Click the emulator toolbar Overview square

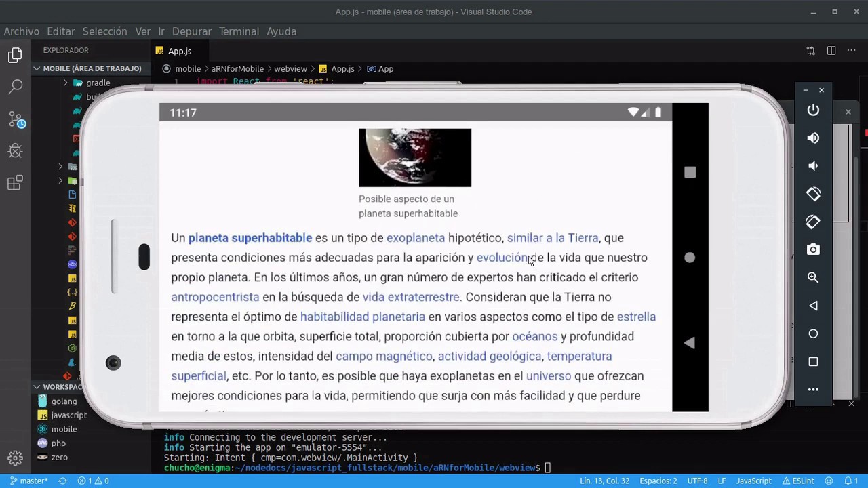813,361
